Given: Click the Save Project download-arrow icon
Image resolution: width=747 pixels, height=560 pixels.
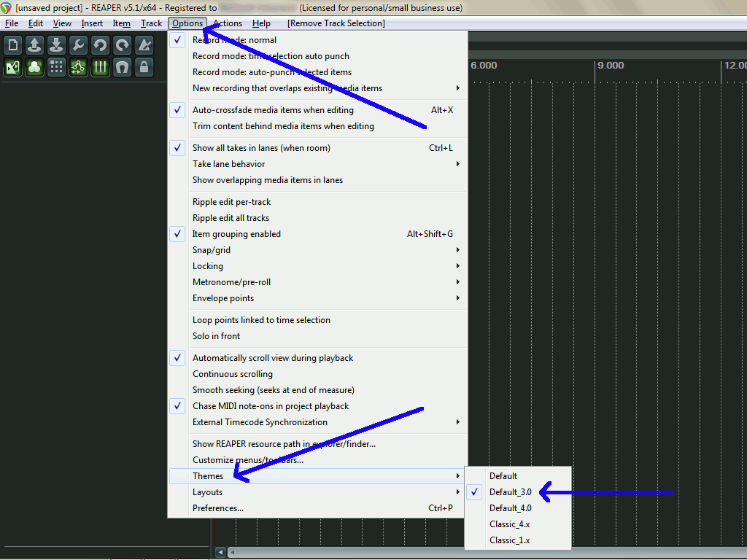Looking at the screenshot, I should coord(56,45).
